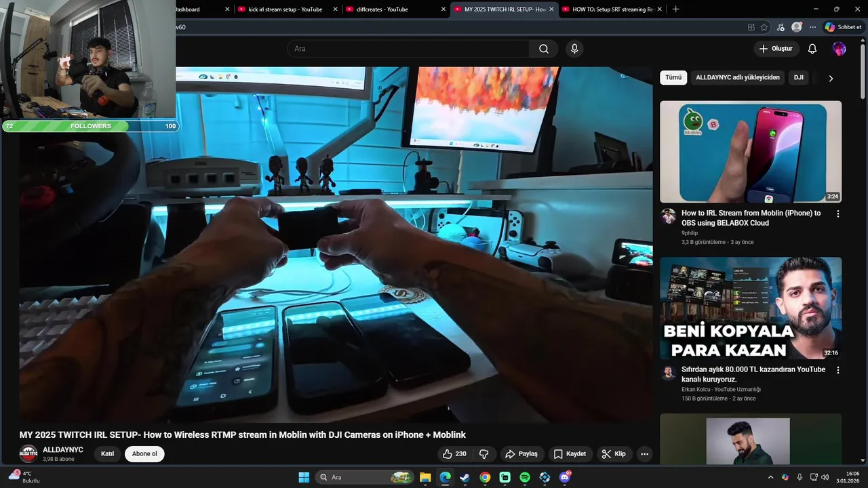Select the ALLDAYNYC adlı yükleyiciden chip
The width and height of the screenshot is (868, 488).
738,77
